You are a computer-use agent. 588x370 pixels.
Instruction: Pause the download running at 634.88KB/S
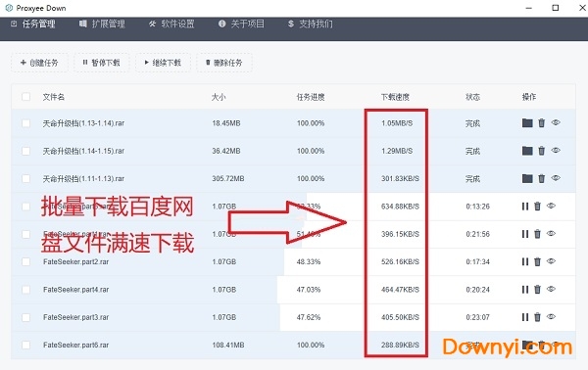point(525,206)
